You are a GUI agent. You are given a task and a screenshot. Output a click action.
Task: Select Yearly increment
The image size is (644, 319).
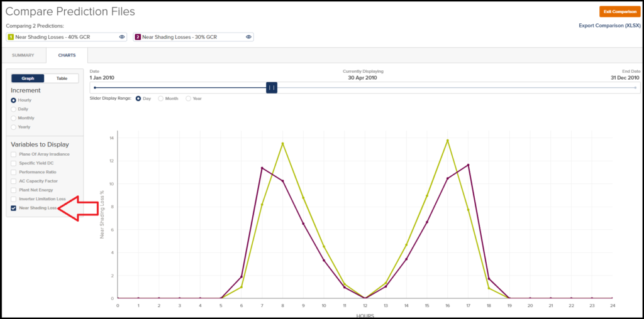[14, 127]
